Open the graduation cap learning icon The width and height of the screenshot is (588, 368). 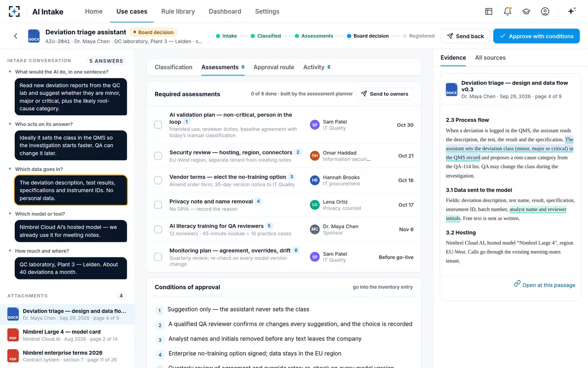[x=526, y=11]
